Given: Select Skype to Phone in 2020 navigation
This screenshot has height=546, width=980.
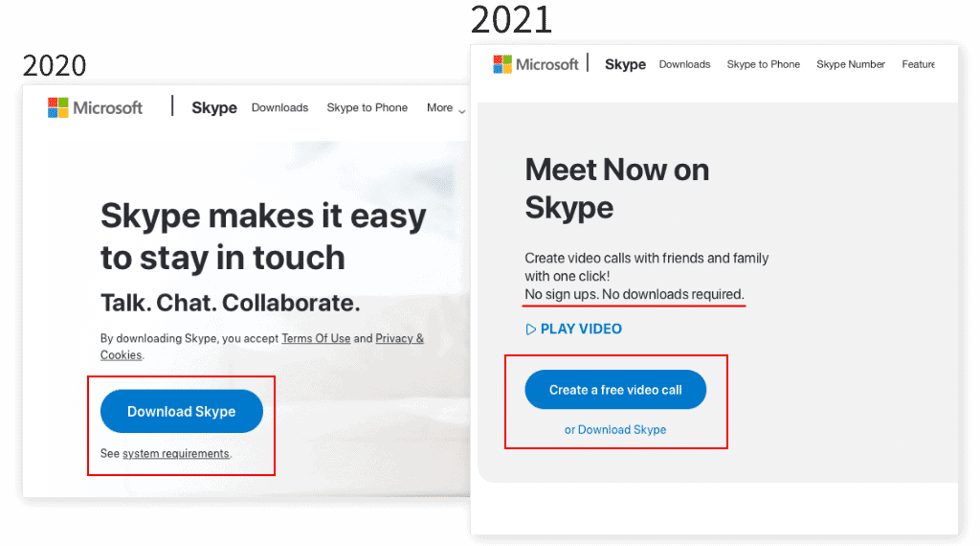Looking at the screenshot, I should coord(367,107).
